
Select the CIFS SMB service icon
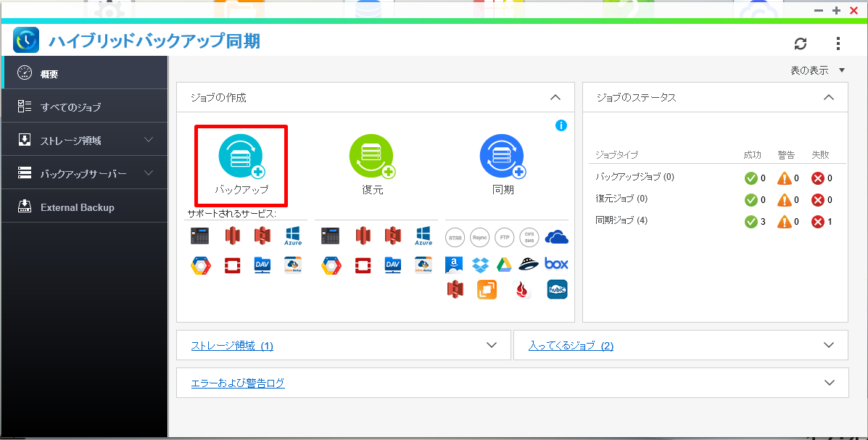[x=529, y=238]
